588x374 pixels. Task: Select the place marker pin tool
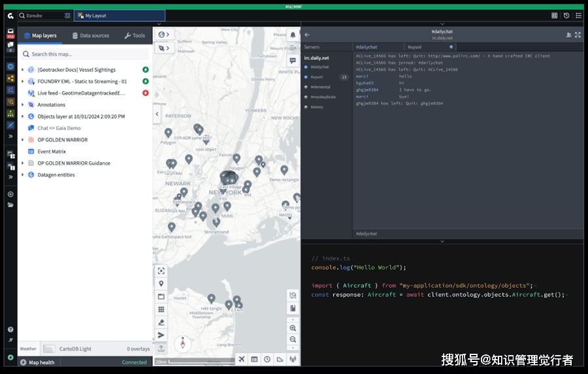(161, 284)
